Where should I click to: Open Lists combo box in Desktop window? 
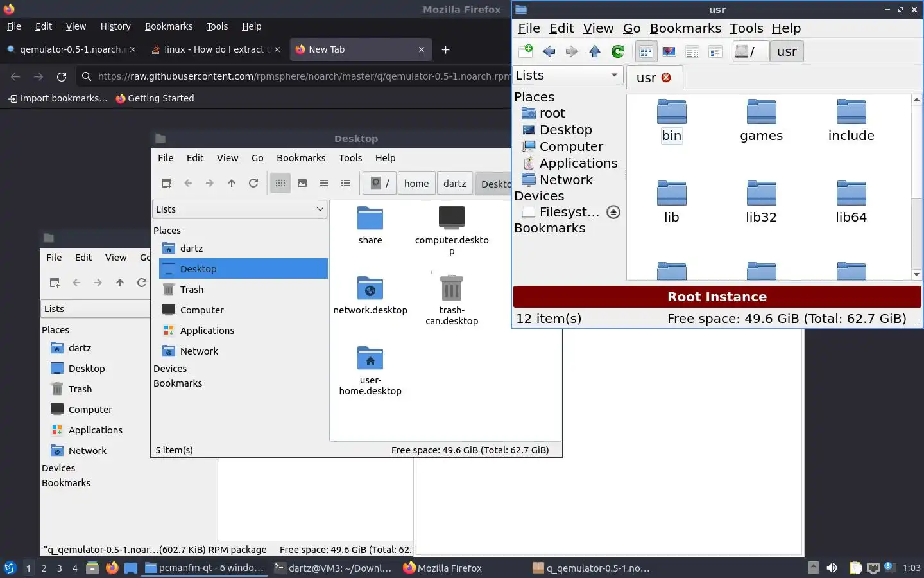[239, 209]
